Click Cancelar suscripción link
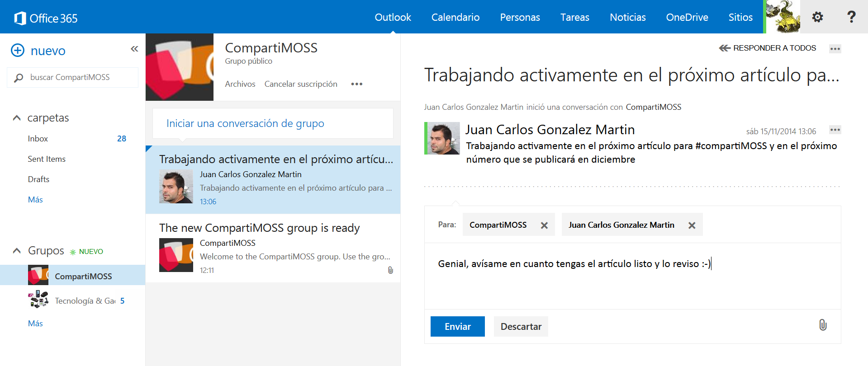The width and height of the screenshot is (868, 366). 301,84
